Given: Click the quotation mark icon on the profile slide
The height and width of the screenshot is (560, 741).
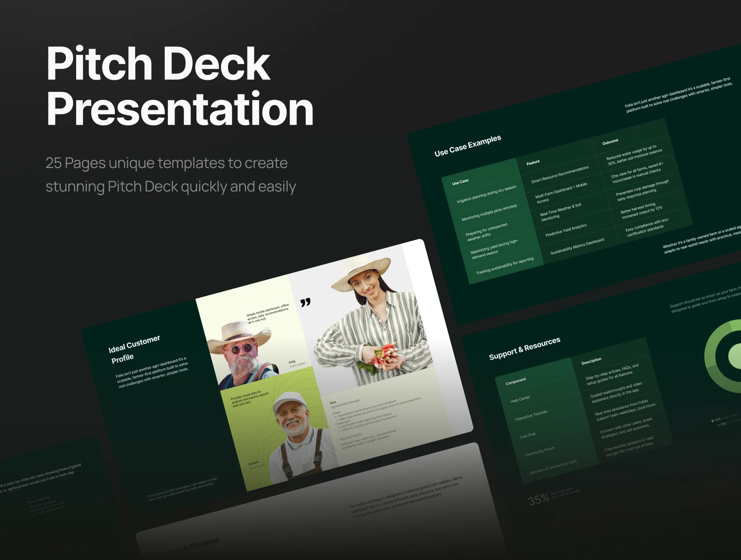Looking at the screenshot, I should pos(305,303).
